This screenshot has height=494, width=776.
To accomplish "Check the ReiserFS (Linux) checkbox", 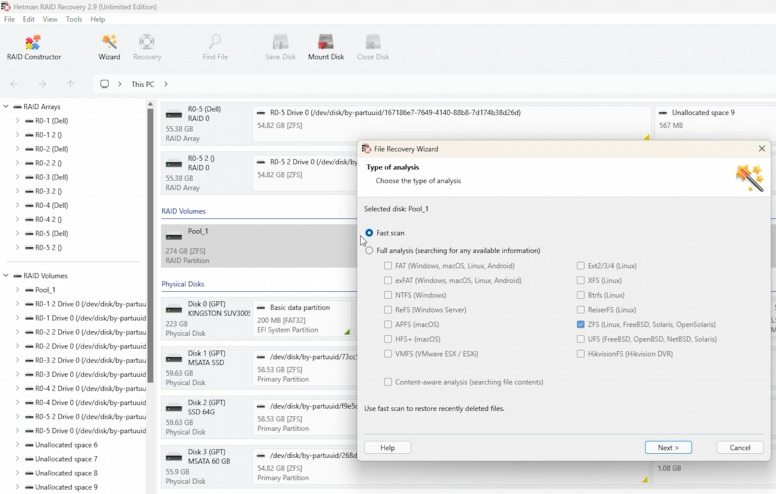I will [x=581, y=310].
